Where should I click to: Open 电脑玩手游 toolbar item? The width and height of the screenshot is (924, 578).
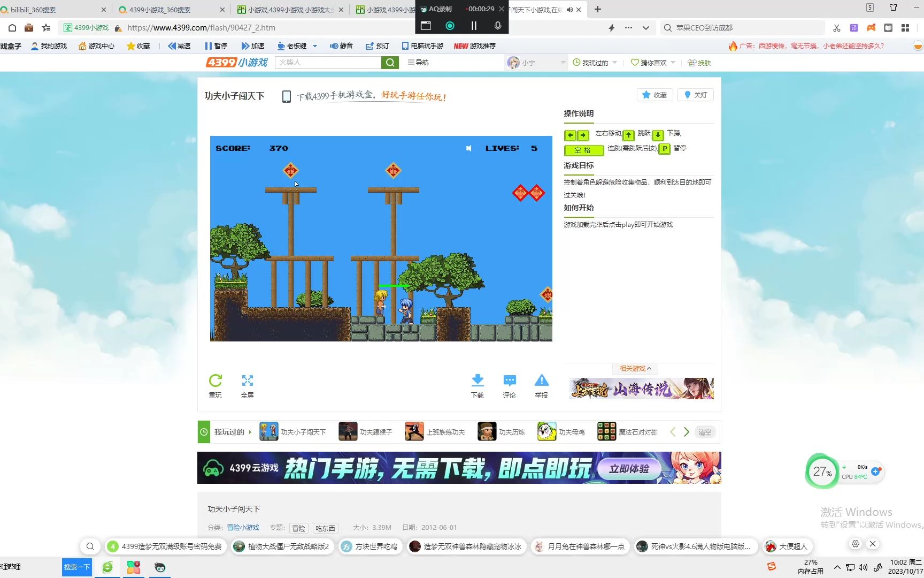click(422, 46)
